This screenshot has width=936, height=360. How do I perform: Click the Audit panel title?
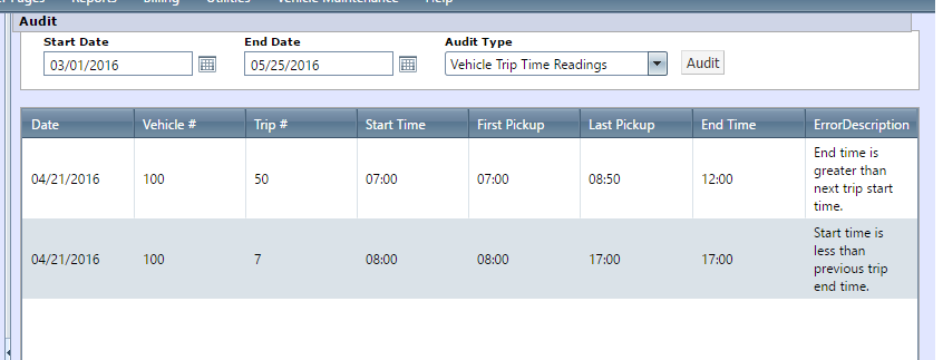[x=38, y=21]
